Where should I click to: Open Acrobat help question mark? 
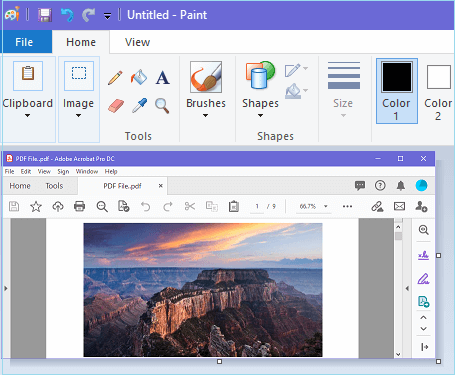coord(380,185)
